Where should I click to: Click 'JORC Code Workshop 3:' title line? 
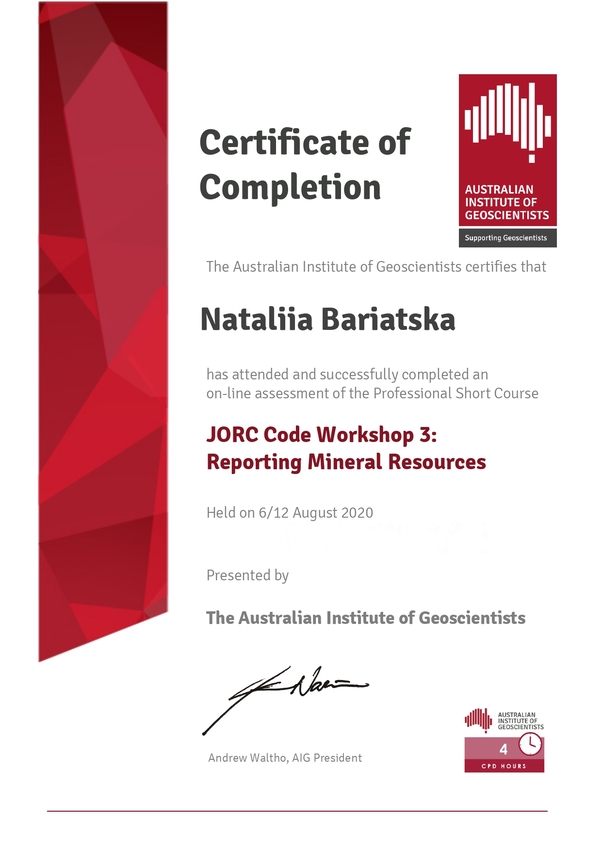(x=321, y=435)
